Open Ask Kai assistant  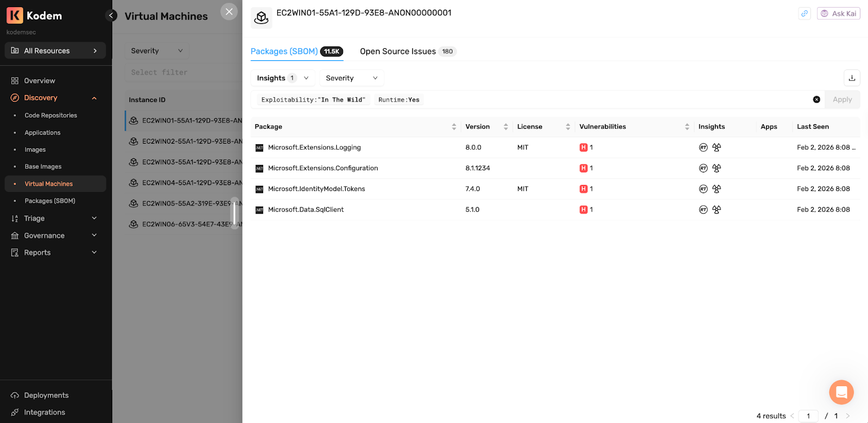coord(839,14)
